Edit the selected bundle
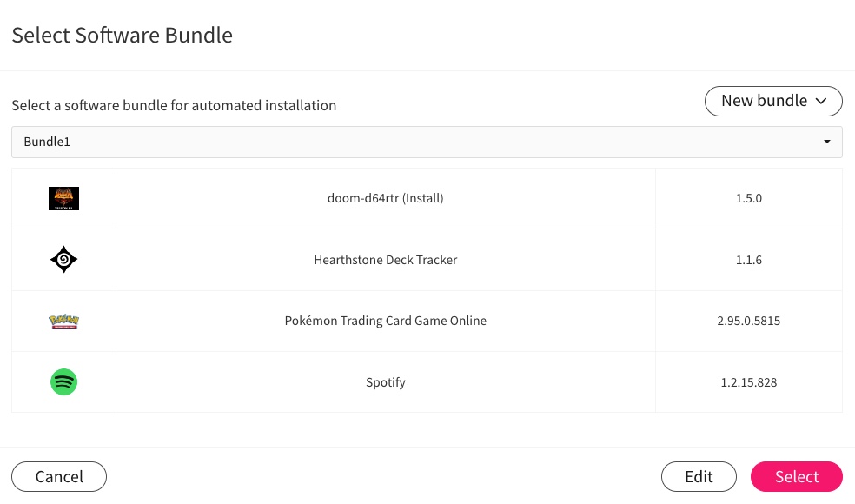855x504 pixels. pos(699,477)
